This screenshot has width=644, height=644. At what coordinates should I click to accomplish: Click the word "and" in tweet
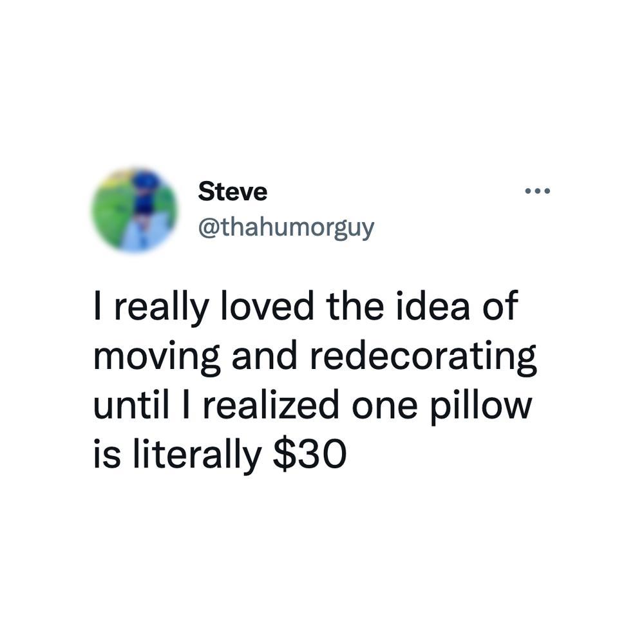coord(264,355)
